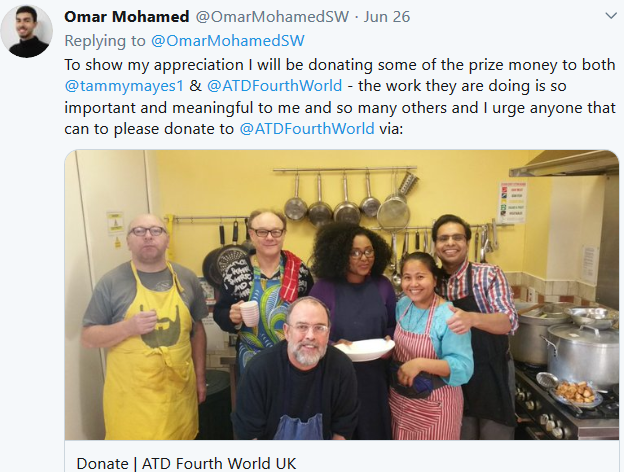Click the "Replying to" gray label
Screen dimensions: 624x472
(105, 41)
